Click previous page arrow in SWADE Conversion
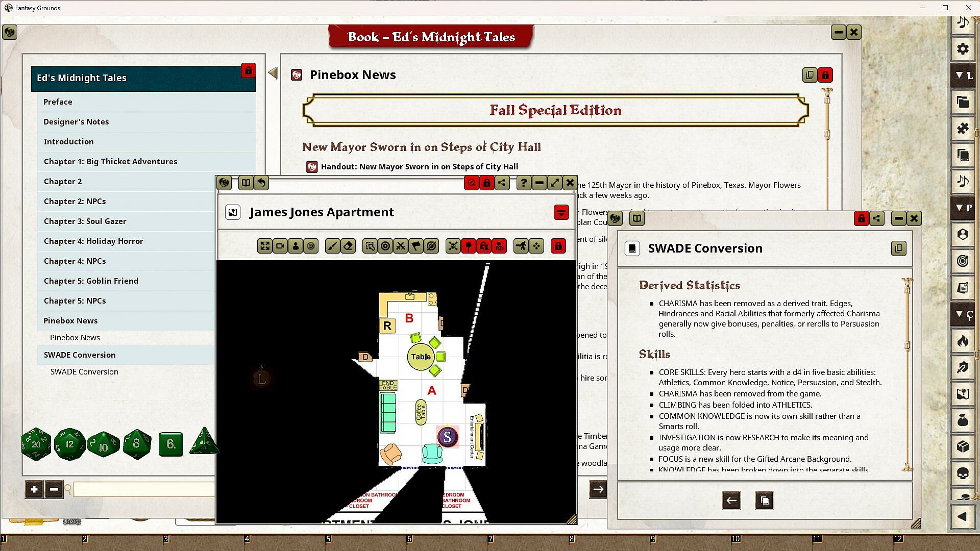The width and height of the screenshot is (980, 551). tap(731, 500)
